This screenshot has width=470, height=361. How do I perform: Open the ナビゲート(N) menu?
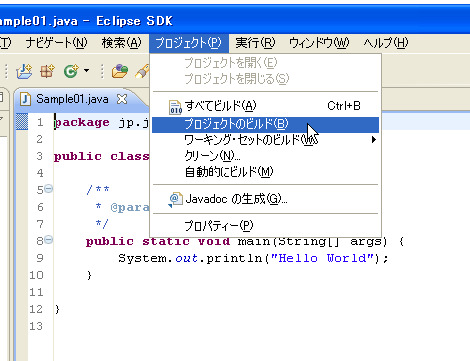56,43
